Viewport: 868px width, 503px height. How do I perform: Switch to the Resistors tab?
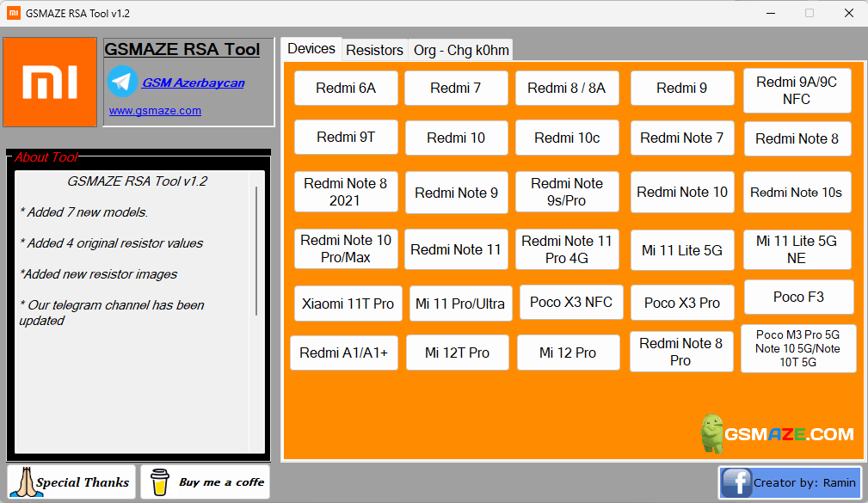tap(374, 50)
